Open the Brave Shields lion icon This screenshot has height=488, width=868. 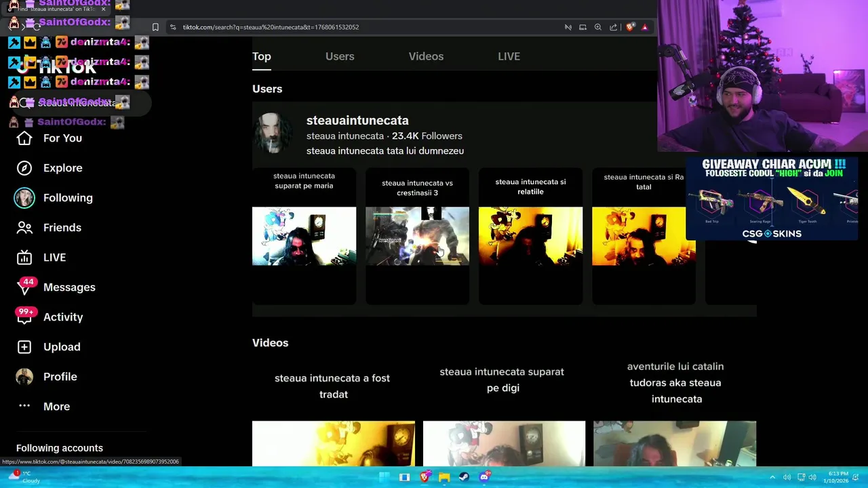pos(630,27)
